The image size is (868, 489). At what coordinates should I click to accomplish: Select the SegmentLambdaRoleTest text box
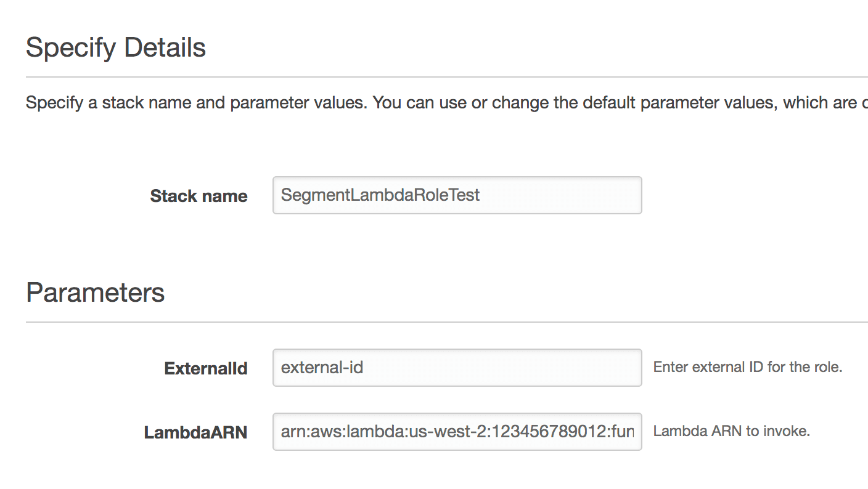point(456,195)
